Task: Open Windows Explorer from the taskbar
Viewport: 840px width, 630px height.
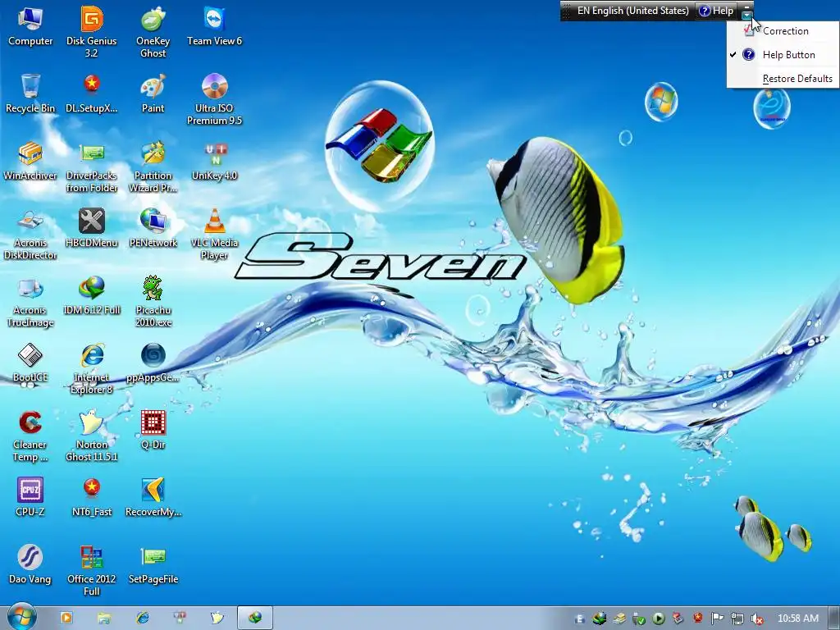Action: (104, 618)
